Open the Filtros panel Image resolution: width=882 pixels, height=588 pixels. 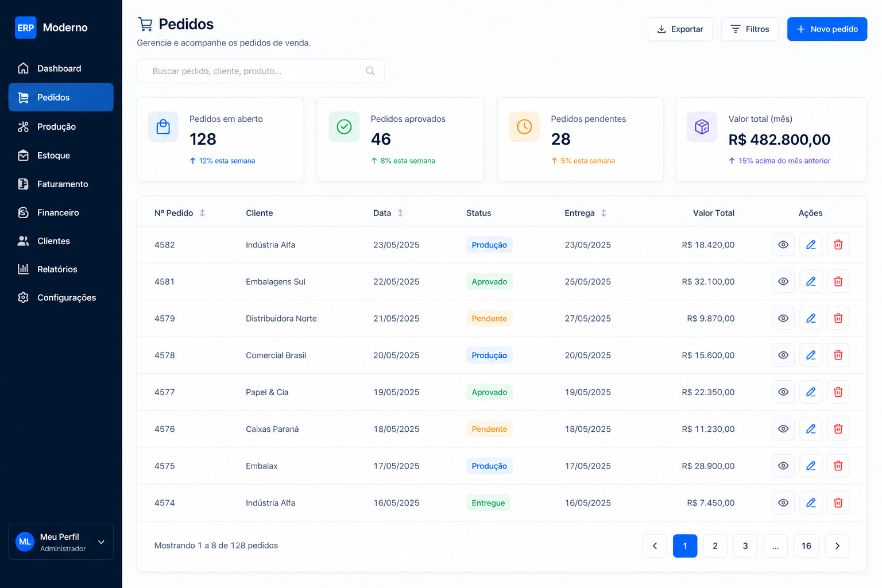[749, 29]
